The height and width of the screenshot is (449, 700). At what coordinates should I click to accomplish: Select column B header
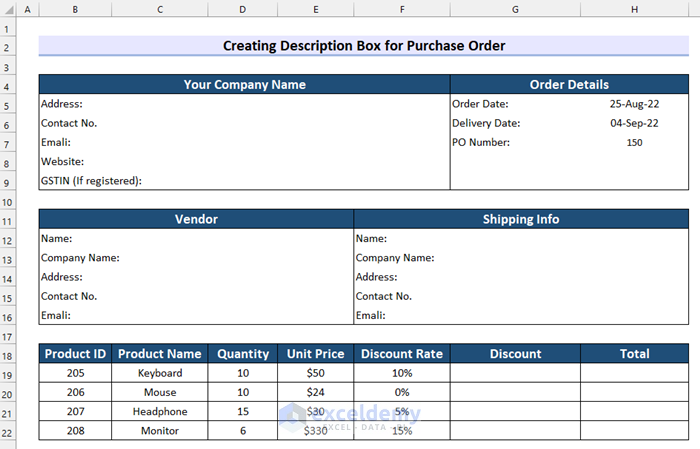click(x=75, y=9)
